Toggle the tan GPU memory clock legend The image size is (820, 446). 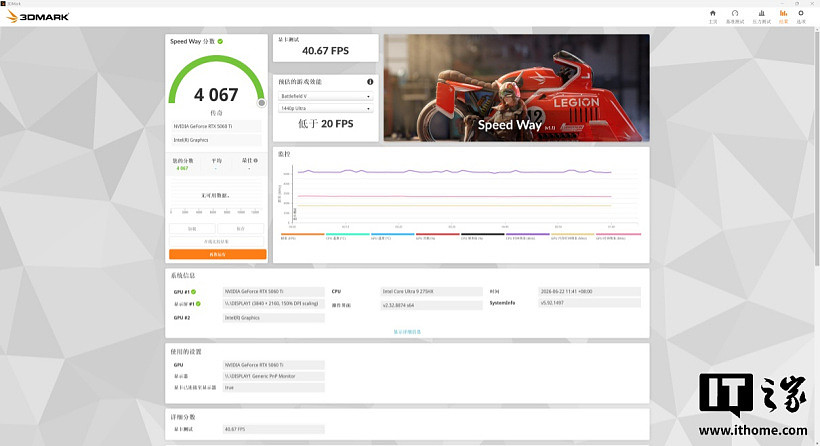tap(573, 236)
